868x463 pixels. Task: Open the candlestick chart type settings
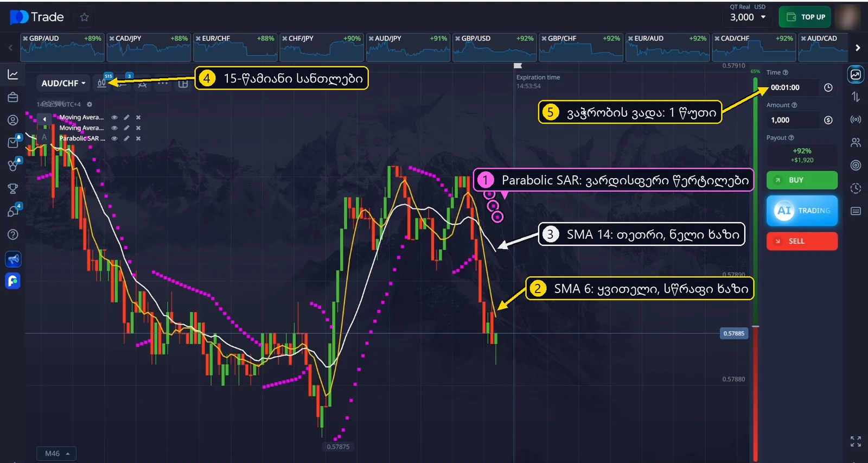[x=102, y=83]
